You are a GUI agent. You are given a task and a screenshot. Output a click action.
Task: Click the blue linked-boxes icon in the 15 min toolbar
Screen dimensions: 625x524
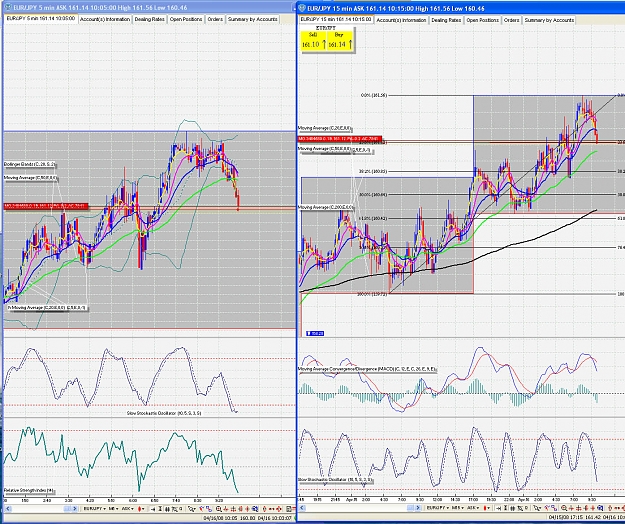point(554,508)
